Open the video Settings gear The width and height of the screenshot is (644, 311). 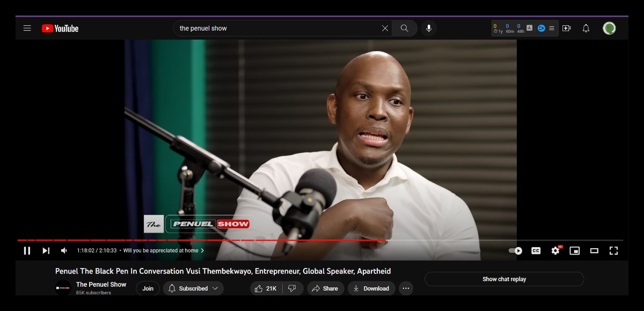555,250
